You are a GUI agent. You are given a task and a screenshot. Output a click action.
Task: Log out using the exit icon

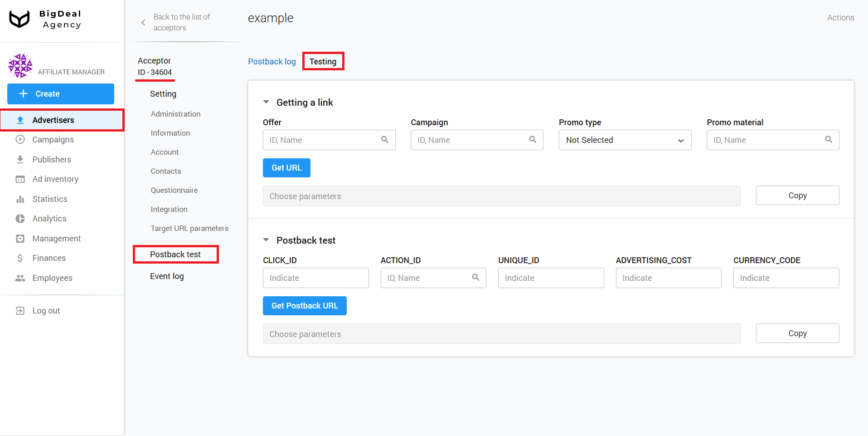point(20,310)
